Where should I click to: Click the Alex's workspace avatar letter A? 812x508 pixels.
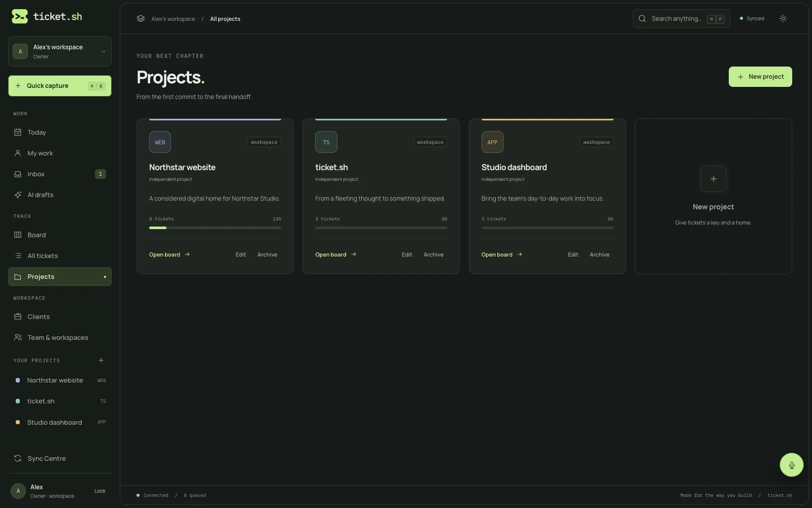(20, 51)
